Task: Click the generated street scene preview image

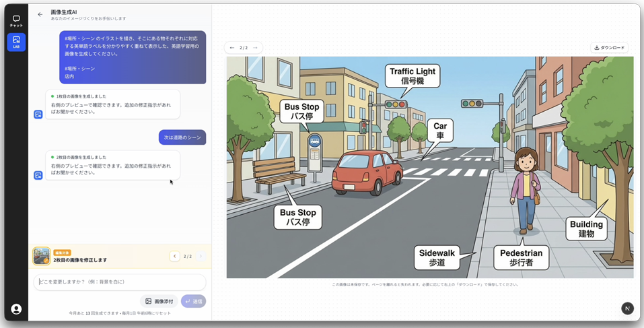Action: point(429,167)
